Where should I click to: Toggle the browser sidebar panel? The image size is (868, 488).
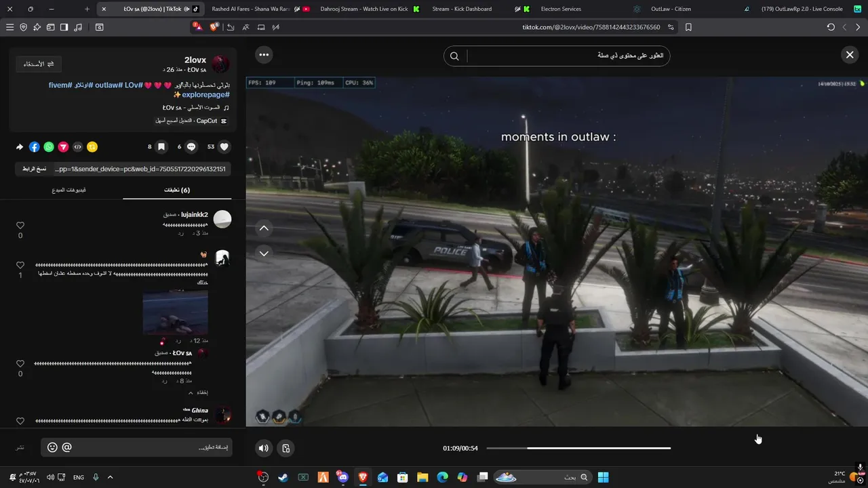pos(64,27)
